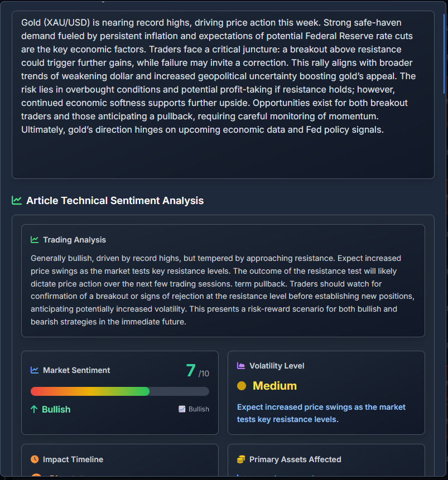Click the blue volatility description text

pos(321,413)
